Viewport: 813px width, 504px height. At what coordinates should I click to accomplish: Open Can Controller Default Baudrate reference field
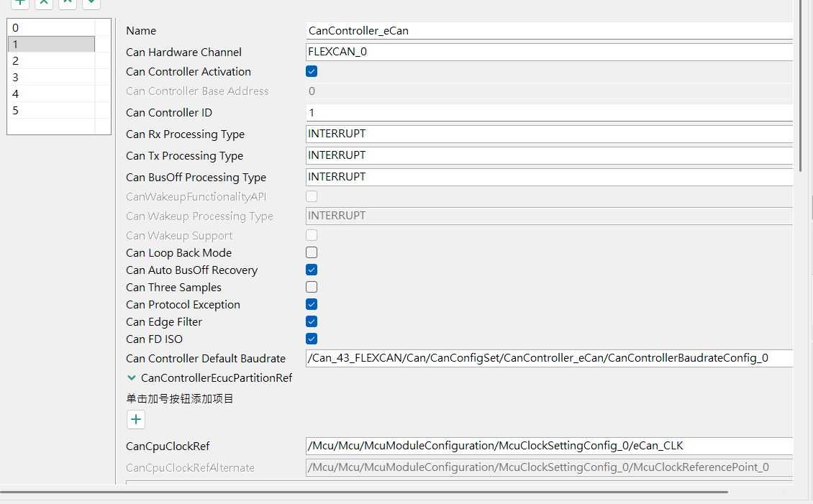549,359
